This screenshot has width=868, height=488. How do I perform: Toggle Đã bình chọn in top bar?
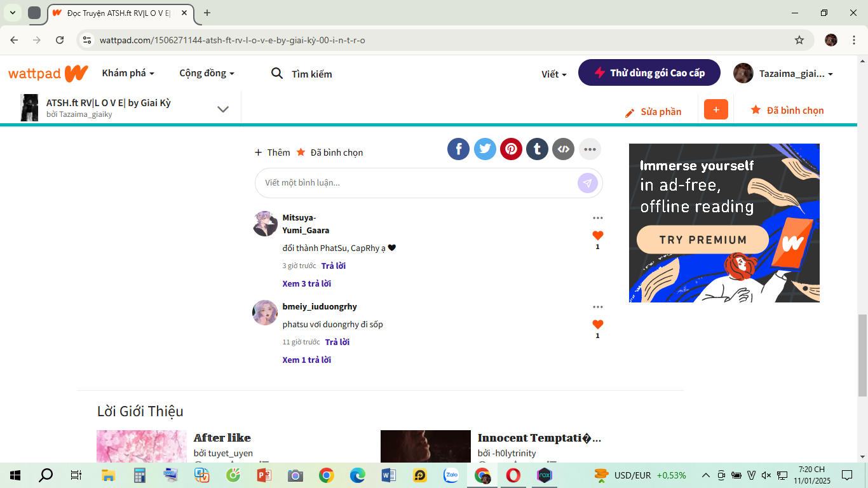(787, 110)
